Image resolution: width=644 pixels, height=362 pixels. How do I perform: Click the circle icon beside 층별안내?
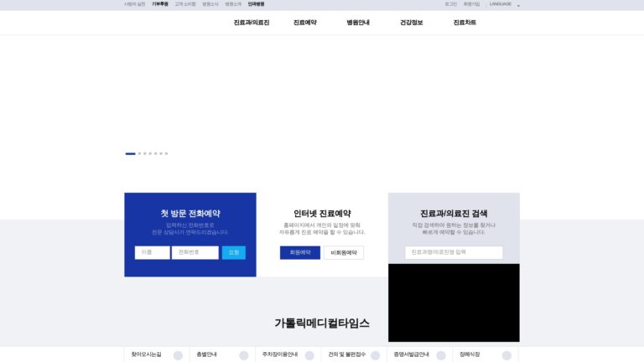pos(243,355)
